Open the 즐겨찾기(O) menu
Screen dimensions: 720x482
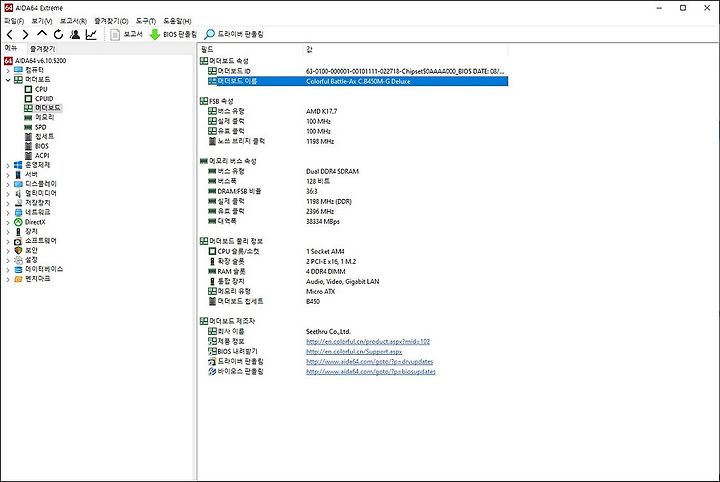111,21
